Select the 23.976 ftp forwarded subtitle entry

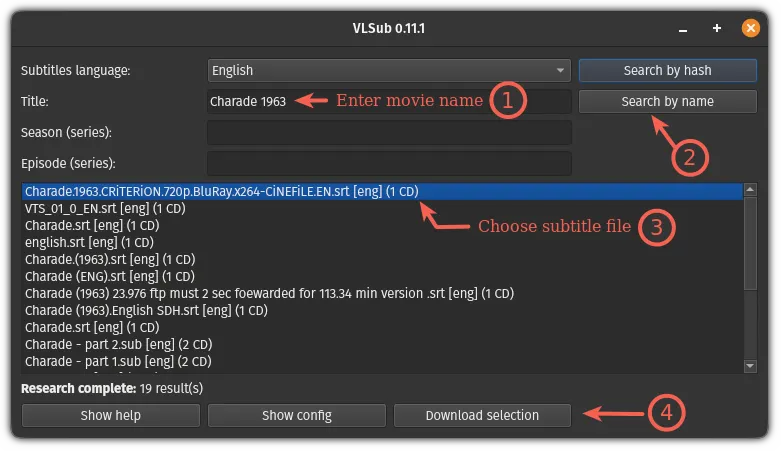click(x=268, y=293)
